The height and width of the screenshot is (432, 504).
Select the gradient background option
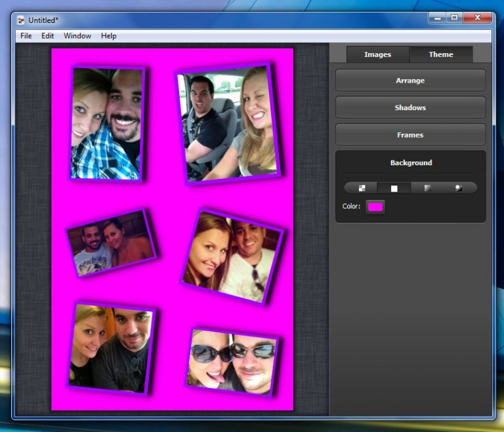point(427,188)
